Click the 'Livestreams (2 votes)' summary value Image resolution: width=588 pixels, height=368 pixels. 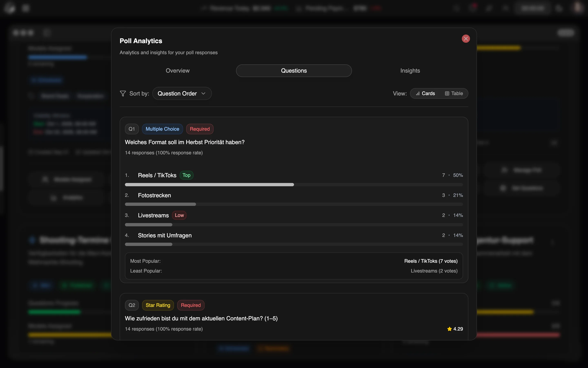tap(434, 271)
